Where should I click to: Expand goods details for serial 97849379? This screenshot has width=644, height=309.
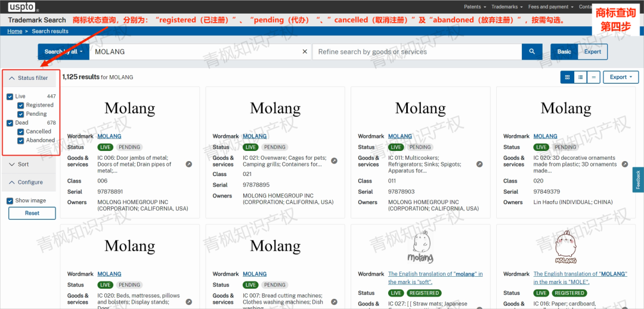(x=625, y=164)
